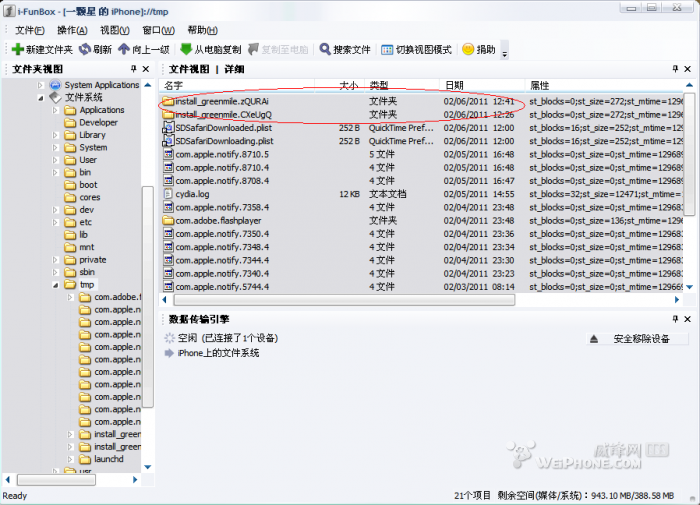Open the Window (窗口) menu
The height and width of the screenshot is (505, 700).
pyautogui.click(x=158, y=30)
